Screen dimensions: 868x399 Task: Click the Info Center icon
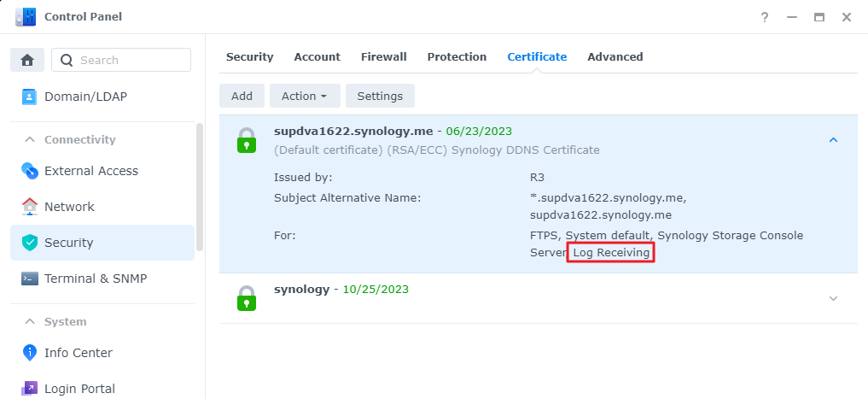click(x=29, y=353)
